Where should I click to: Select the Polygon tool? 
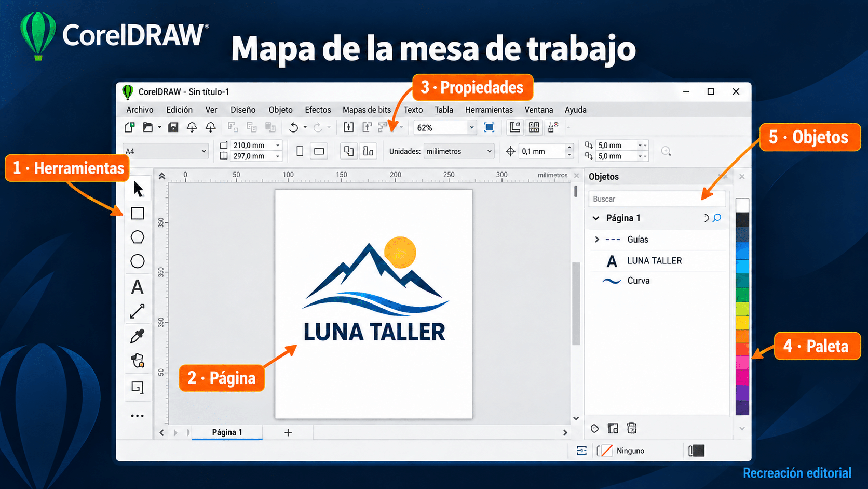click(138, 237)
